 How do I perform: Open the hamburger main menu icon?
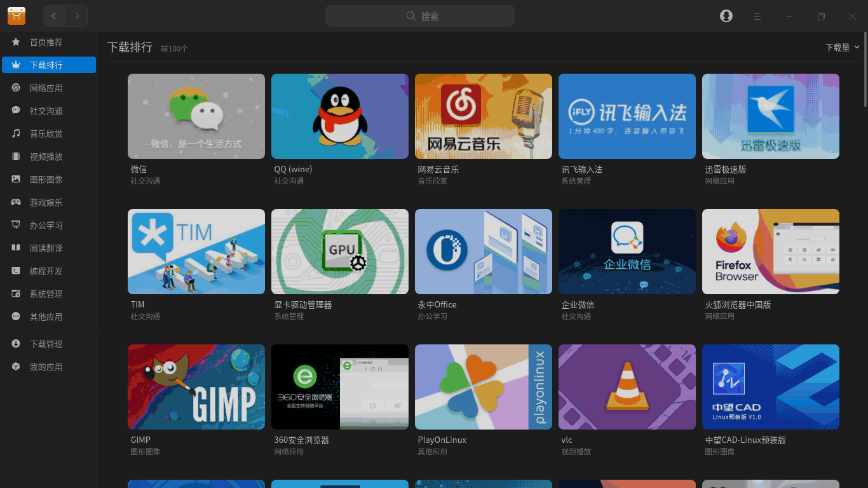coord(757,17)
